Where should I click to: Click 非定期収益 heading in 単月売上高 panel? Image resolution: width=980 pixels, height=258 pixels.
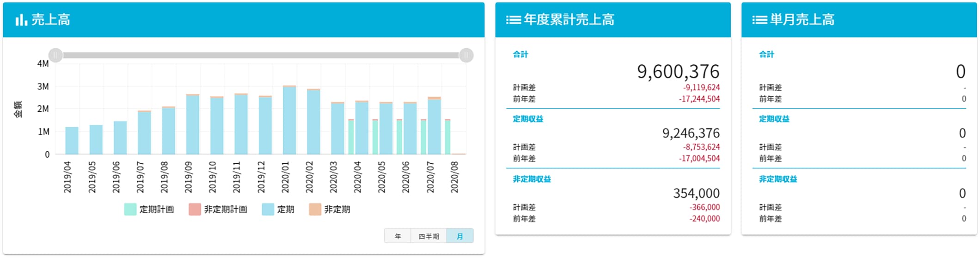coord(778,179)
